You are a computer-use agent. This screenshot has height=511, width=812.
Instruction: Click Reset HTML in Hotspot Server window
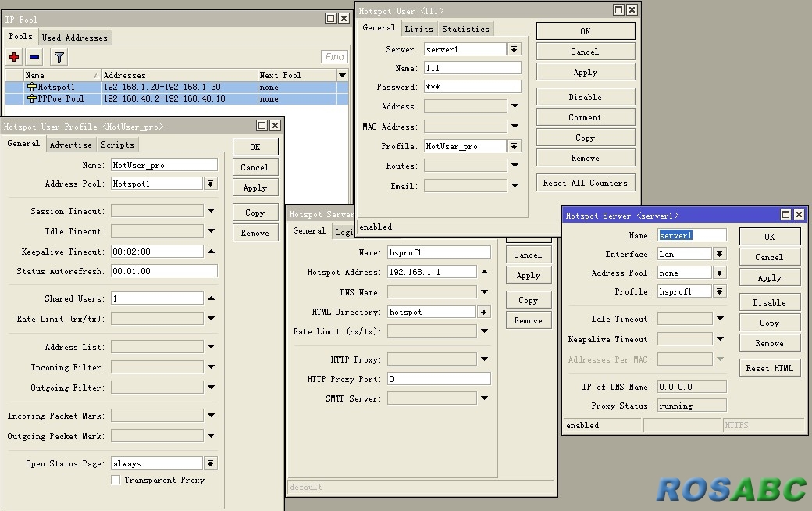coord(770,368)
